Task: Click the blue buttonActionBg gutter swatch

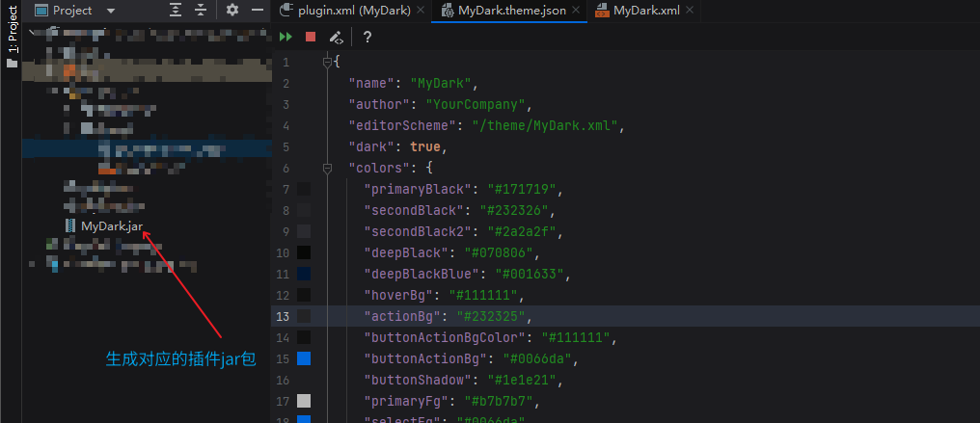Action: (304, 358)
